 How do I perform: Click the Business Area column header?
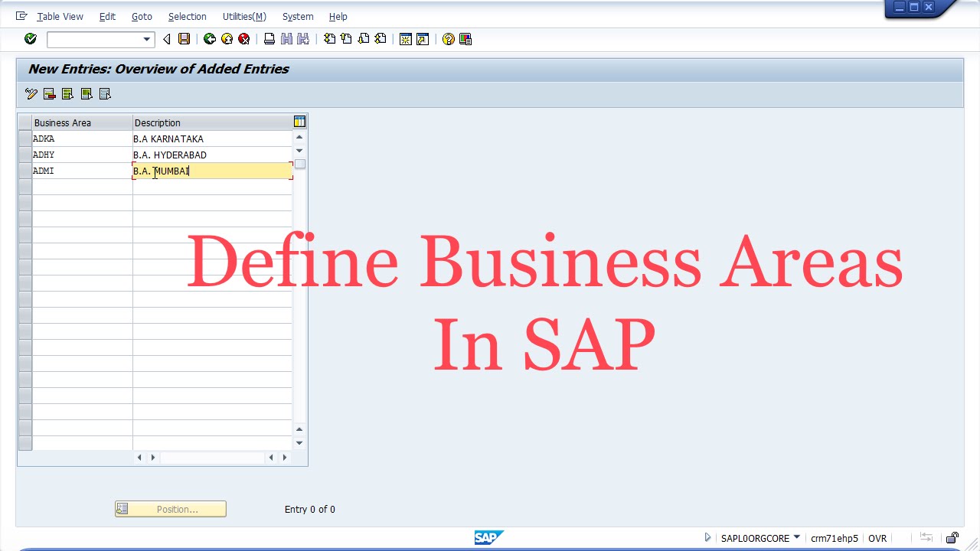82,122
